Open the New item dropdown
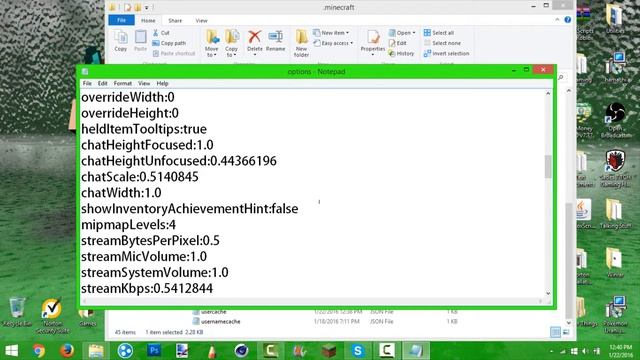 [331, 33]
